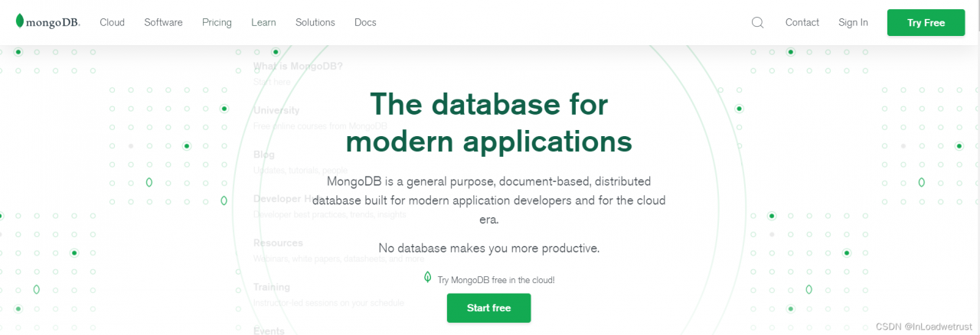Click the Sign In link
Image resolution: width=980 pixels, height=335 pixels.
point(853,22)
